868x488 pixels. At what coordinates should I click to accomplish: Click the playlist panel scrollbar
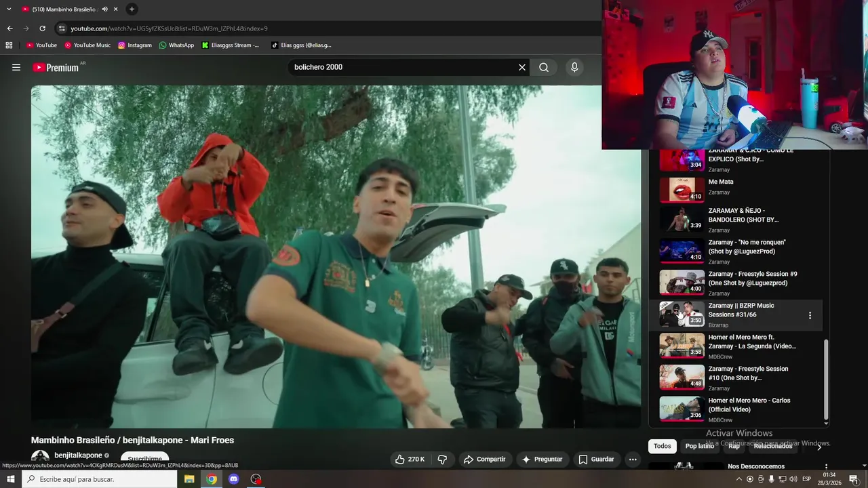coord(826,380)
